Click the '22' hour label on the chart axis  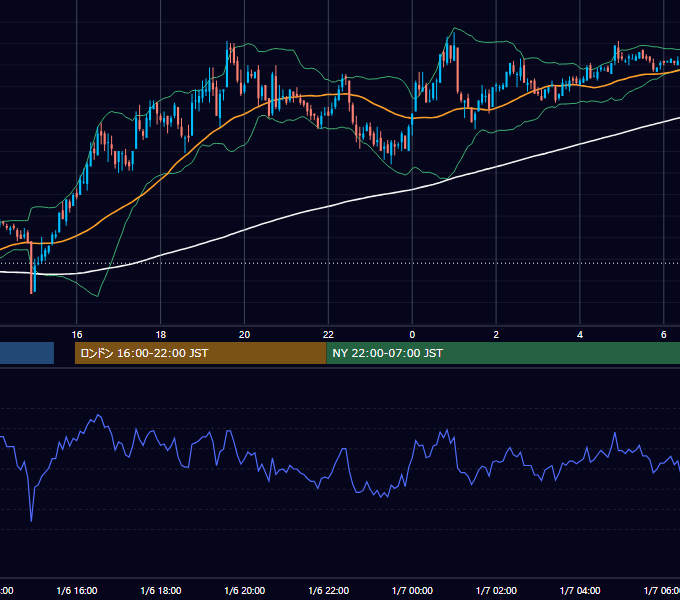(328, 334)
